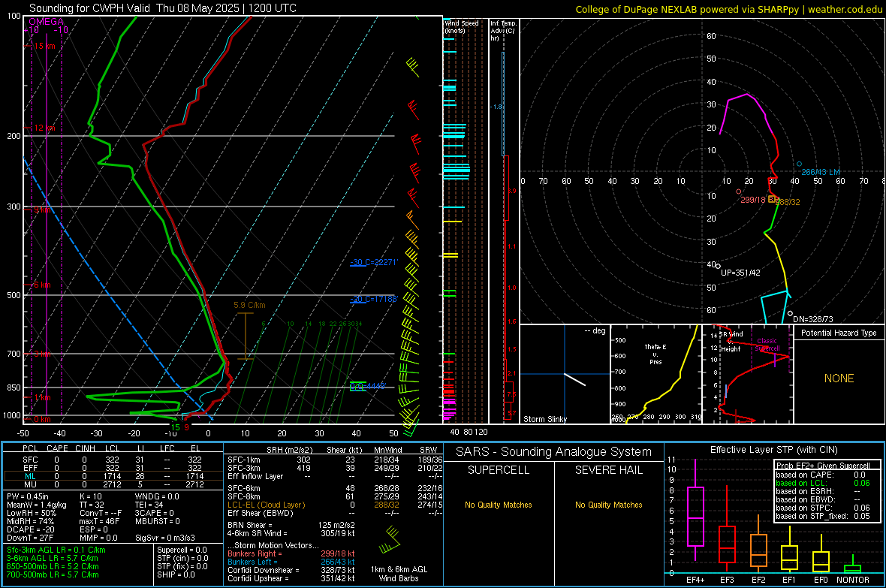Select the 850 pressure level label
Screen dimensions: 886x588
(14, 387)
